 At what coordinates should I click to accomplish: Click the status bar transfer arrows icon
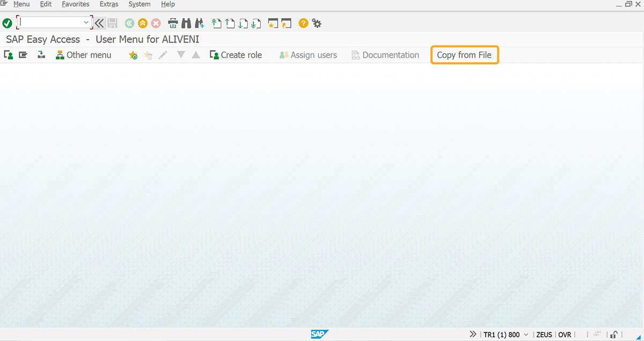(x=597, y=334)
